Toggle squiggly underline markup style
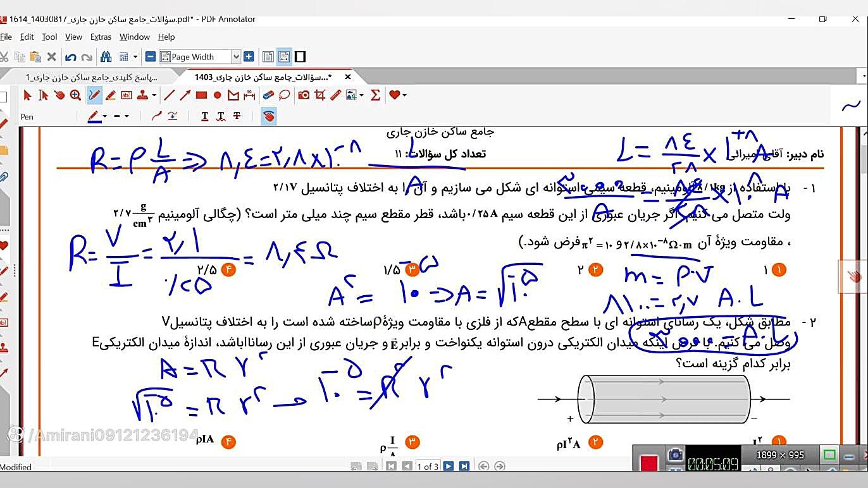Image resolution: width=868 pixels, height=488 pixels. click(x=221, y=116)
